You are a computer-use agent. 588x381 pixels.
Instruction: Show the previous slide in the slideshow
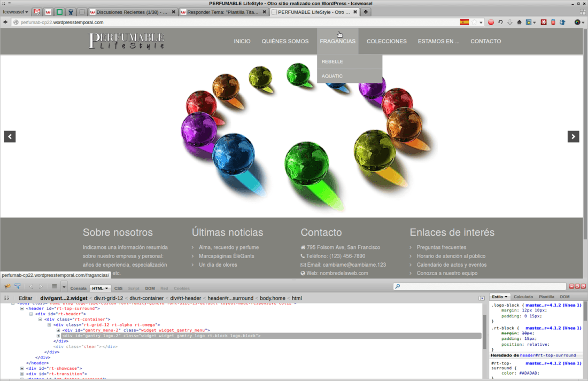pos(10,136)
